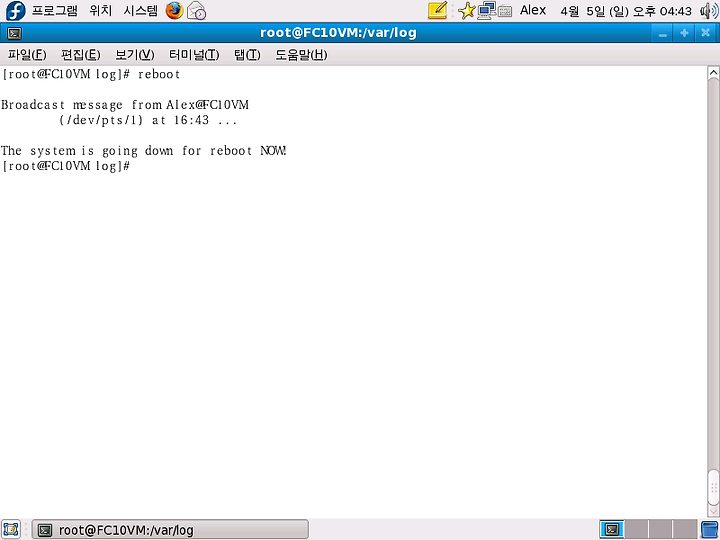Maximize the terminal window
The height and width of the screenshot is (540, 720).
[684, 33]
